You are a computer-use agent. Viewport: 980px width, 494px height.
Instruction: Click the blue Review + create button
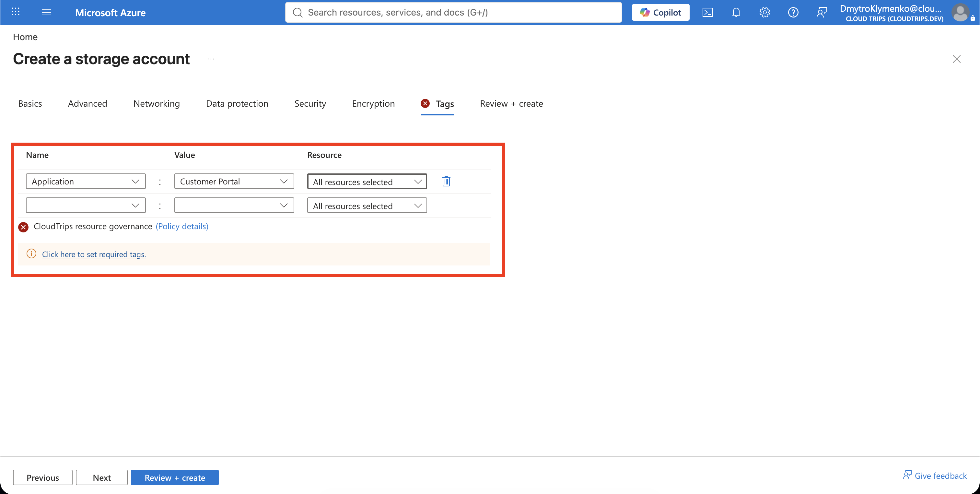coord(175,478)
